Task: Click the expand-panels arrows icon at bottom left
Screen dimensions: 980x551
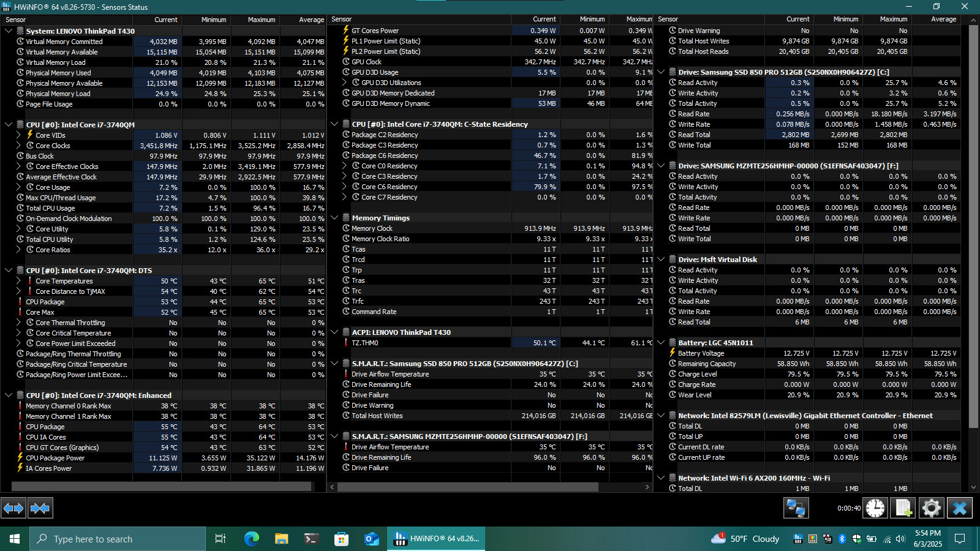Action: (13, 508)
